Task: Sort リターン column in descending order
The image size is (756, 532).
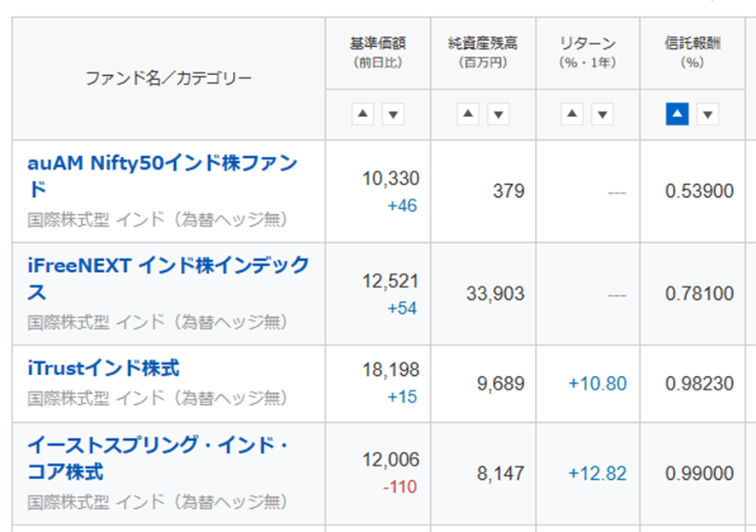Action: (602, 113)
